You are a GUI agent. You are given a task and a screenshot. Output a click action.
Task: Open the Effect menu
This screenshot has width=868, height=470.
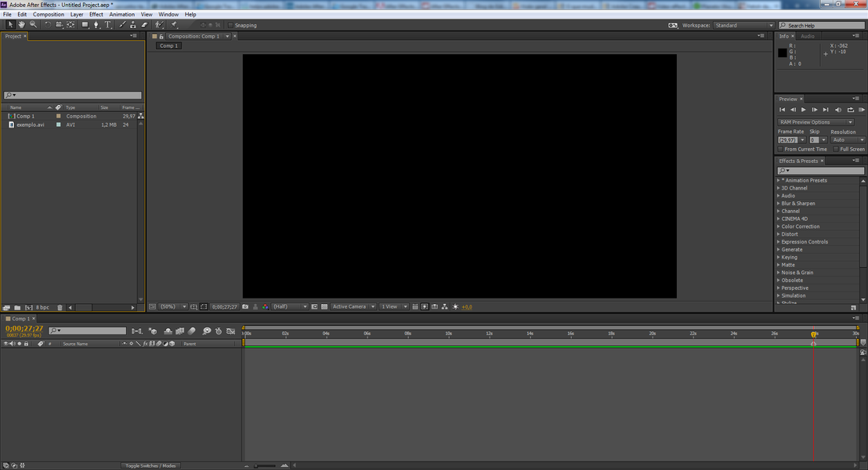click(x=96, y=14)
